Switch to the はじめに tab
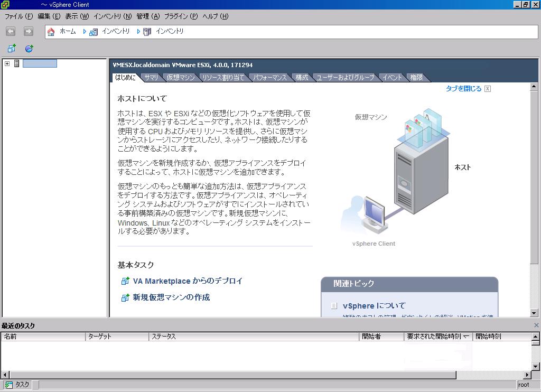The height and width of the screenshot is (392, 541). [x=126, y=78]
